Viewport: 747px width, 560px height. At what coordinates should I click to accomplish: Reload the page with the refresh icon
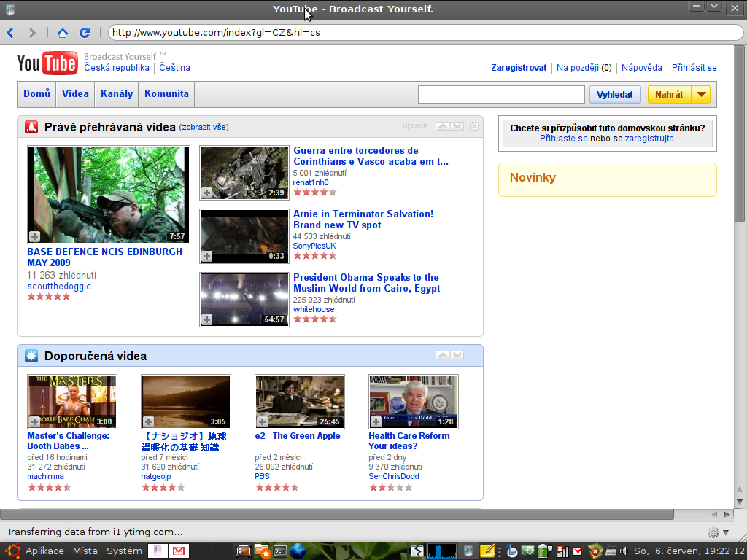85,32
